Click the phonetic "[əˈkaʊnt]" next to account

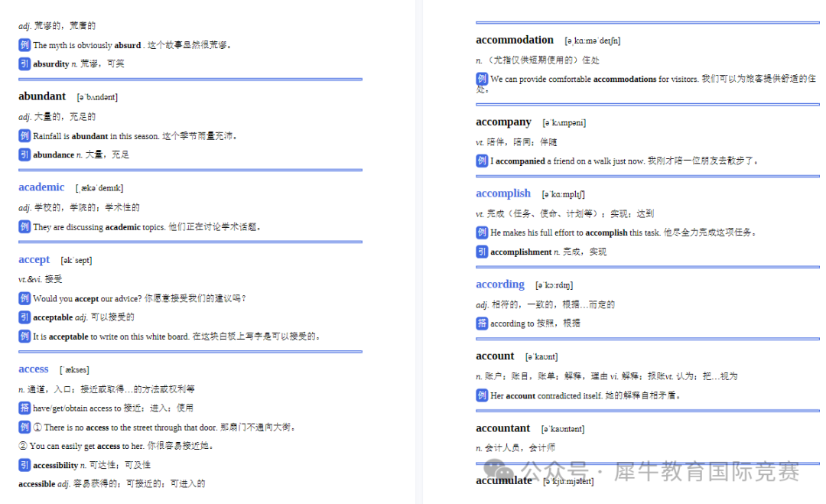coord(541,356)
